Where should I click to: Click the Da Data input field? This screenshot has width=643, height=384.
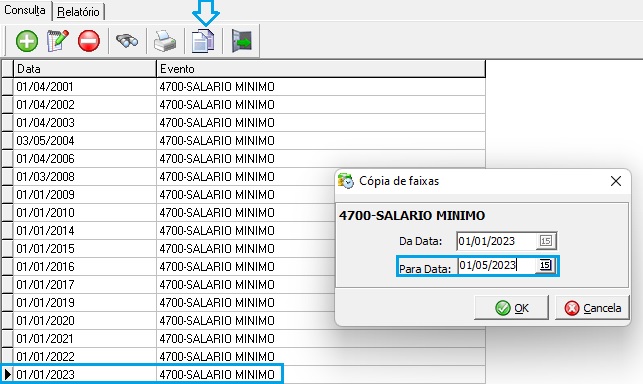[x=497, y=241]
